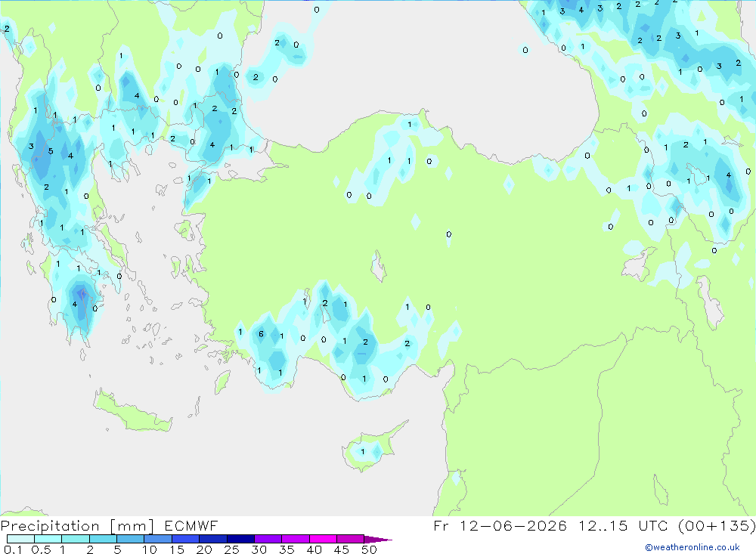Click the '[mm]' unit label
Image resolution: width=756 pixels, height=554 pixels.
point(132,526)
